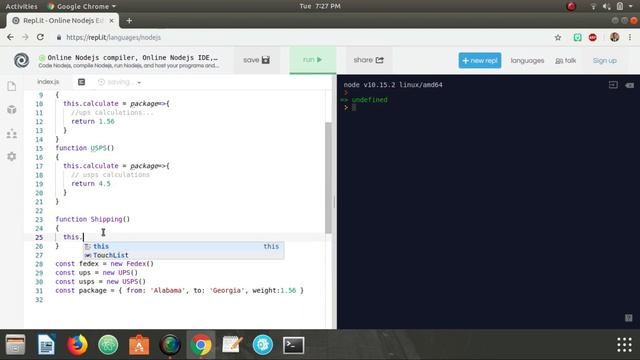Image resolution: width=640 pixels, height=360 pixels.
Task: Open a new browser tab
Action: point(129,20)
